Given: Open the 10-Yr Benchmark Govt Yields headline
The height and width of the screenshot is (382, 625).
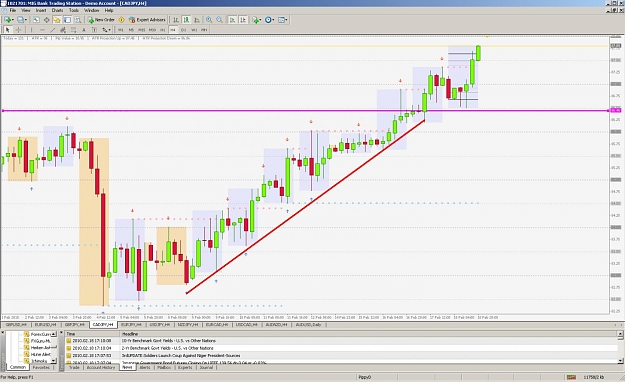Looking at the screenshot, I should [x=169, y=341].
